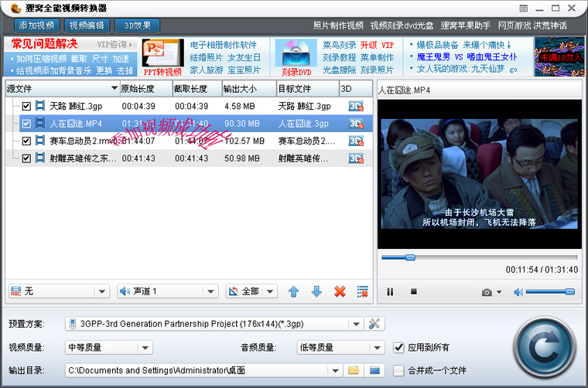
Task: Mute the preview speaker icon
Action: pos(518,292)
